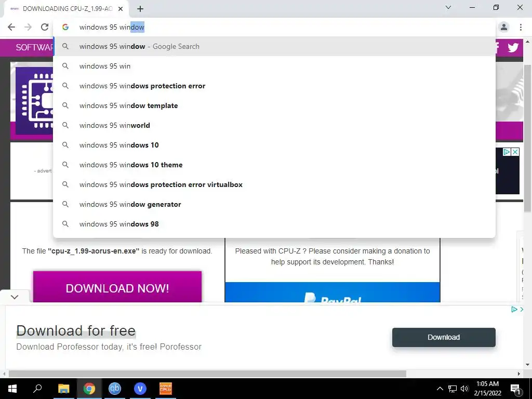Open the notification center icon
Screen dimensions: 532x399
(516, 389)
